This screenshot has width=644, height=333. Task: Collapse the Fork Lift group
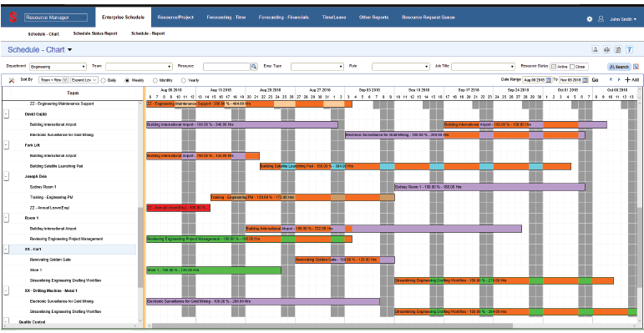tap(6, 145)
